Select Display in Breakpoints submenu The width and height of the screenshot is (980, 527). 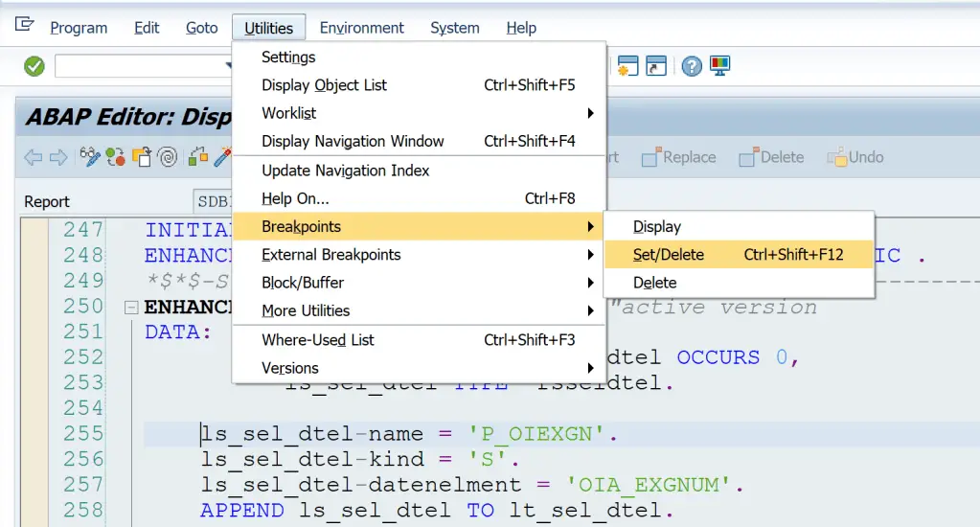click(739, 226)
